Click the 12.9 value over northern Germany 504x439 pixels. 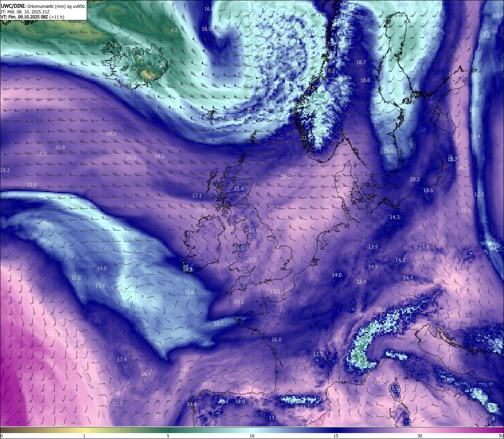point(373,247)
